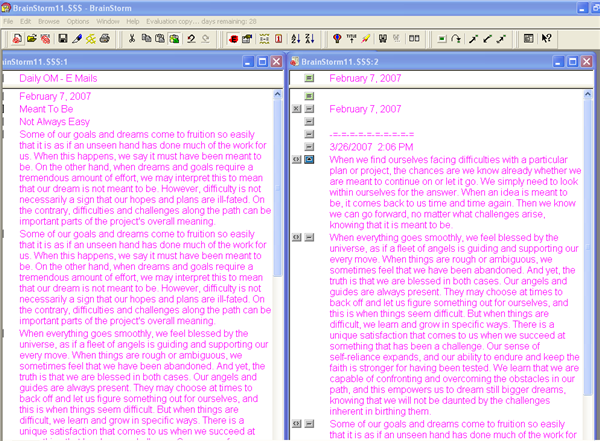Click the left pane vertical scrollbar thumb
The width and height of the screenshot is (600, 441).
pyautogui.click(x=278, y=188)
